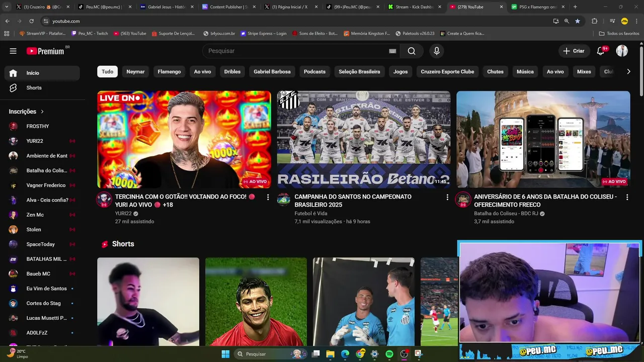Open File Explorer from taskbar
Image resolution: width=644 pixels, height=362 pixels.
pos(331,354)
